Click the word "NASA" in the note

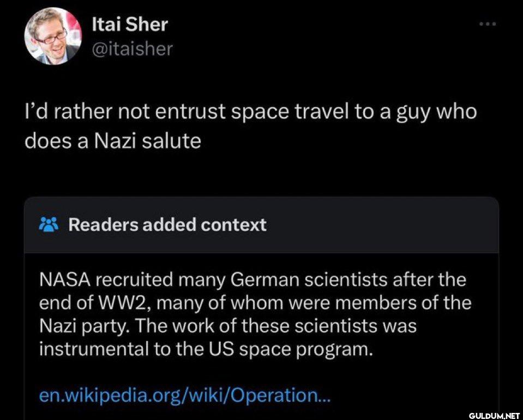[x=65, y=280]
